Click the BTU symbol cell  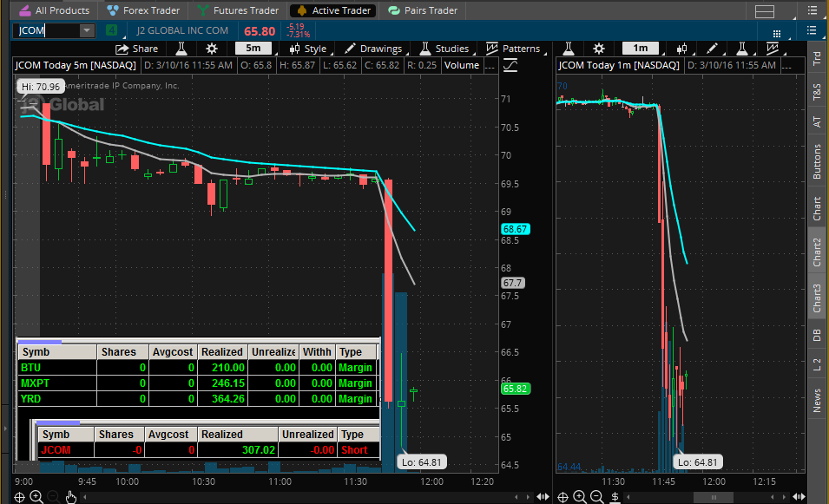(57, 368)
